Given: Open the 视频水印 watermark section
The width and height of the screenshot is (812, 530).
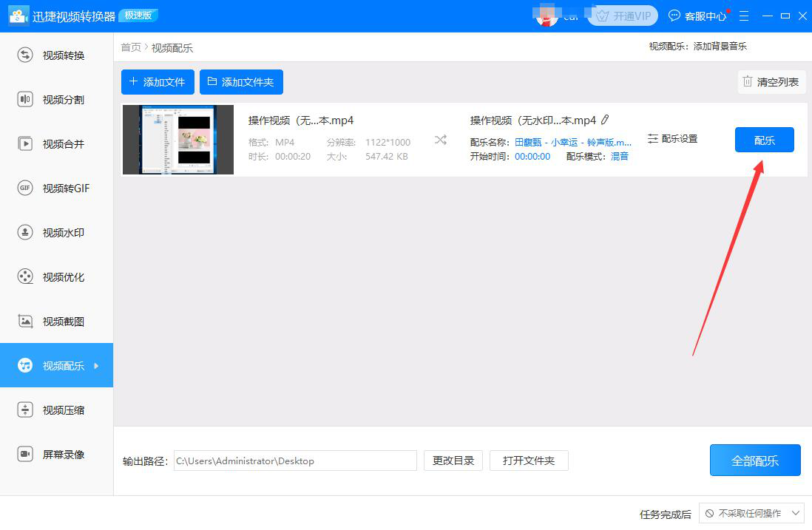Looking at the screenshot, I should (56, 232).
